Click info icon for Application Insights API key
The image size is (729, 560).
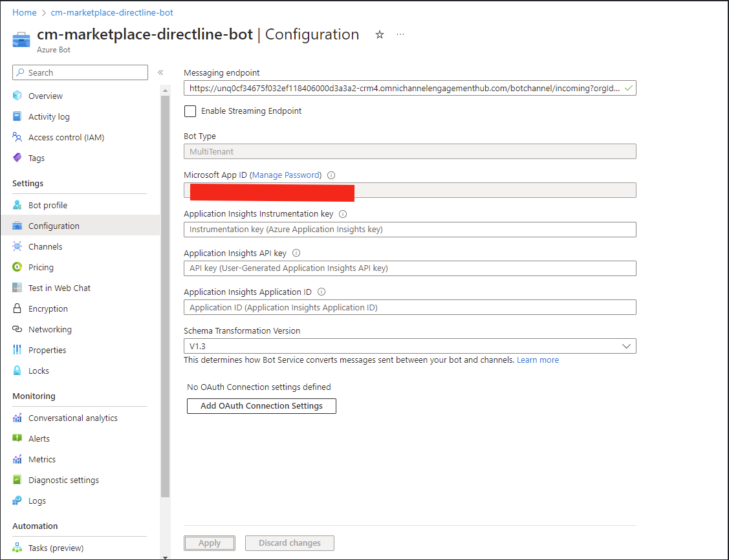pyautogui.click(x=296, y=253)
